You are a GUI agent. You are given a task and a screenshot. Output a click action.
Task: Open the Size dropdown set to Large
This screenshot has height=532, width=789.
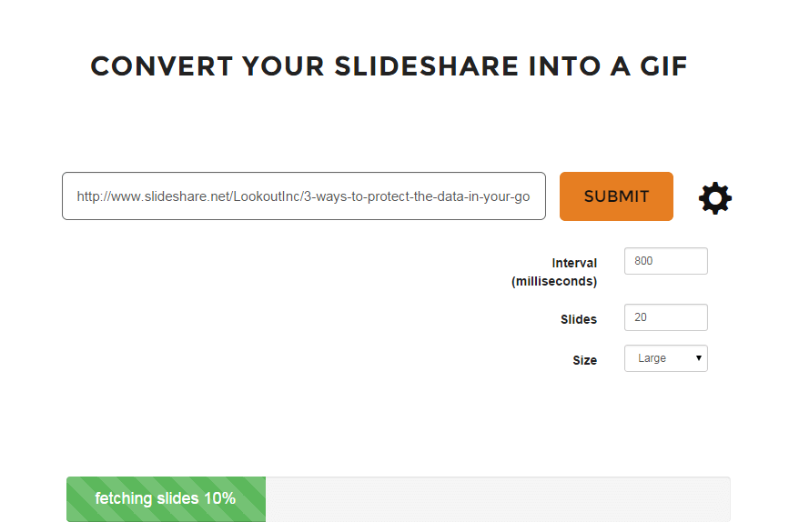(666, 358)
